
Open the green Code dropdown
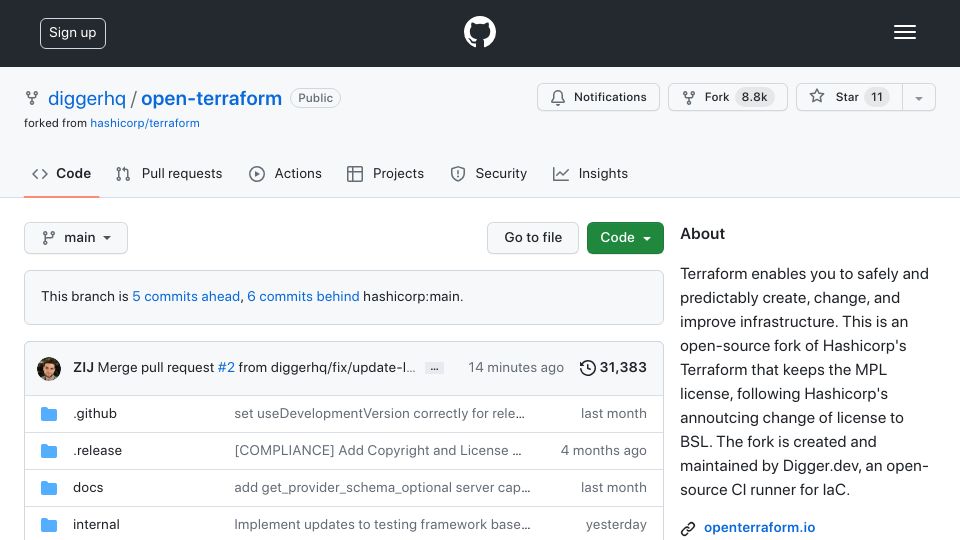coord(625,238)
